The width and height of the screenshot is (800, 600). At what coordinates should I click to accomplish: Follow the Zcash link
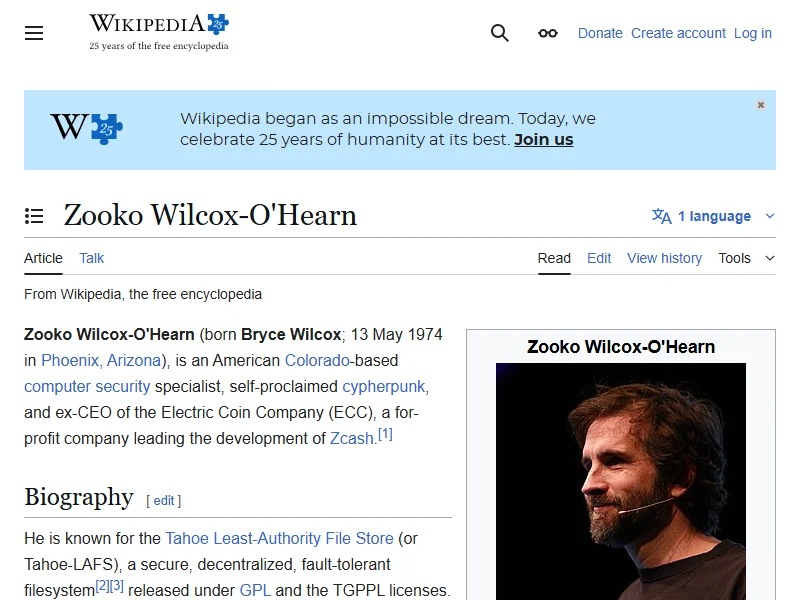click(352, 438)
